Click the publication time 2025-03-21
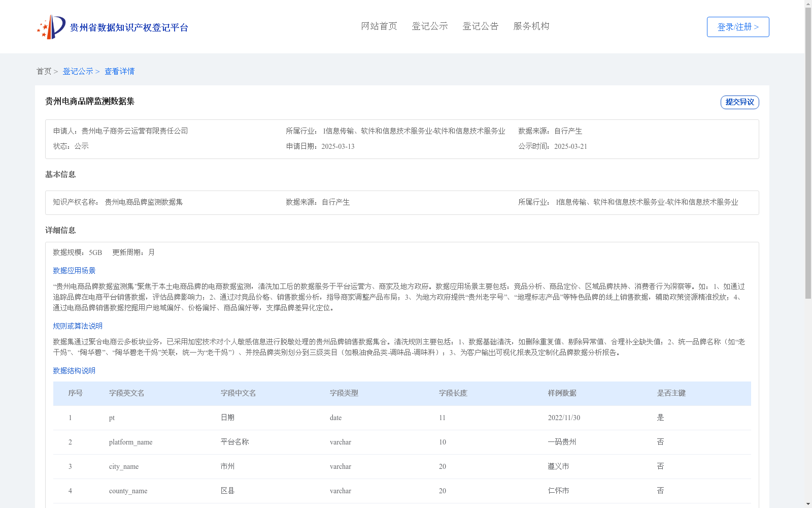This screenshot has width=812, height=508. pos(570,146)
